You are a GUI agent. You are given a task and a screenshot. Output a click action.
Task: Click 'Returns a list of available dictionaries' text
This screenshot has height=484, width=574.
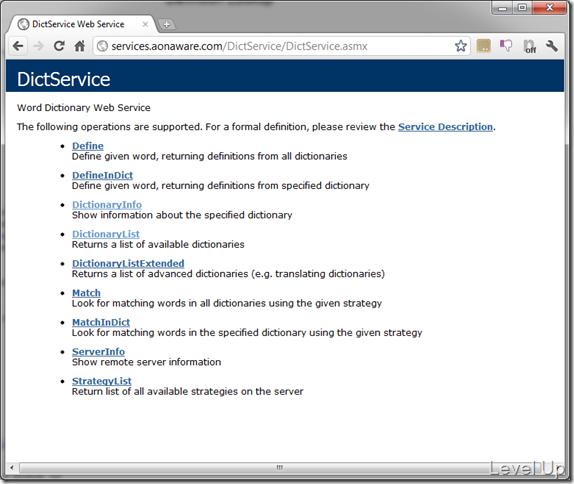158,244
